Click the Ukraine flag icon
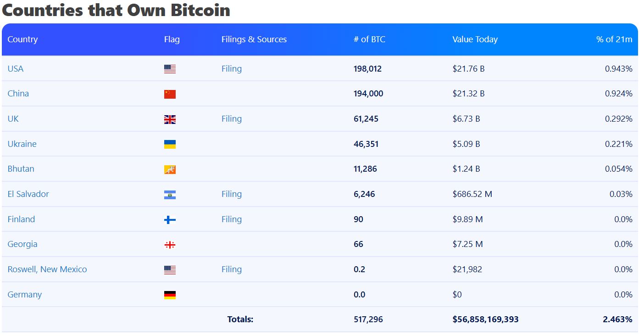The width and height of the screenshot is (644, 336). pos(170,144)
